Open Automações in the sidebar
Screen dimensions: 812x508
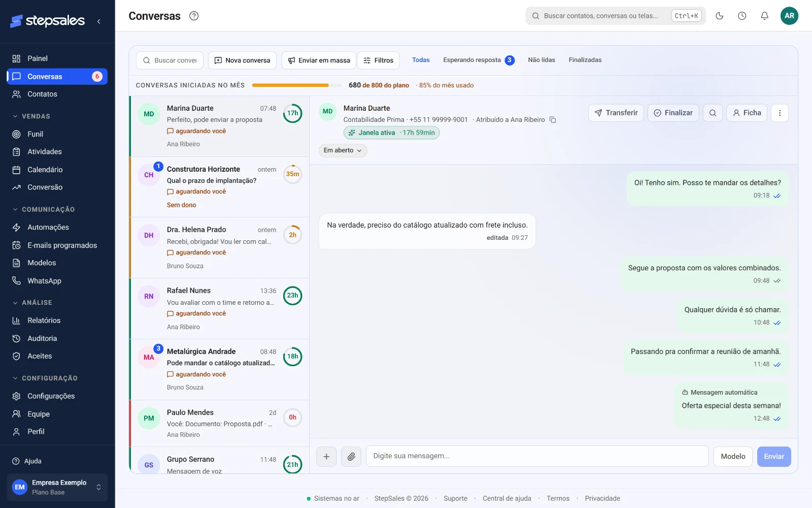(x=57, y=227)
